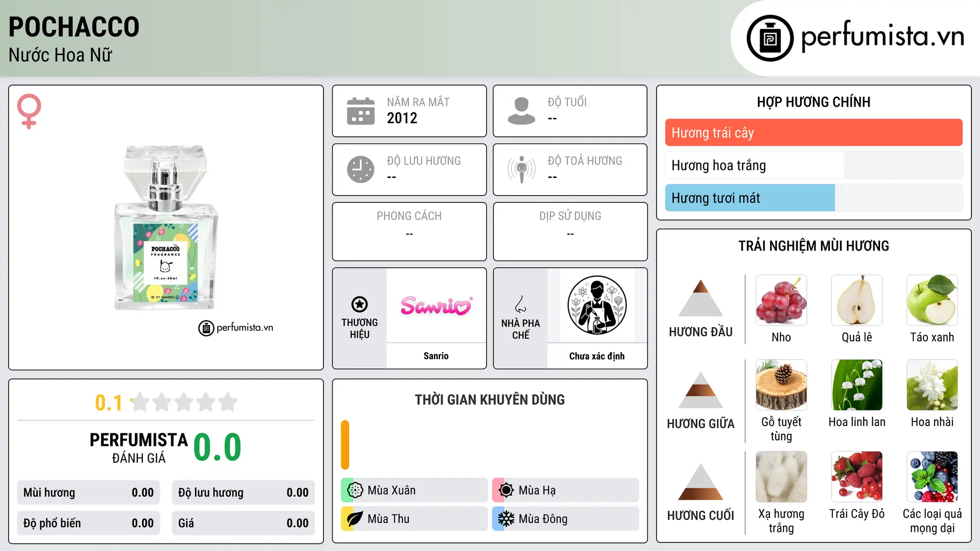Click the star badge icon above Thương Hiệu

359,304
